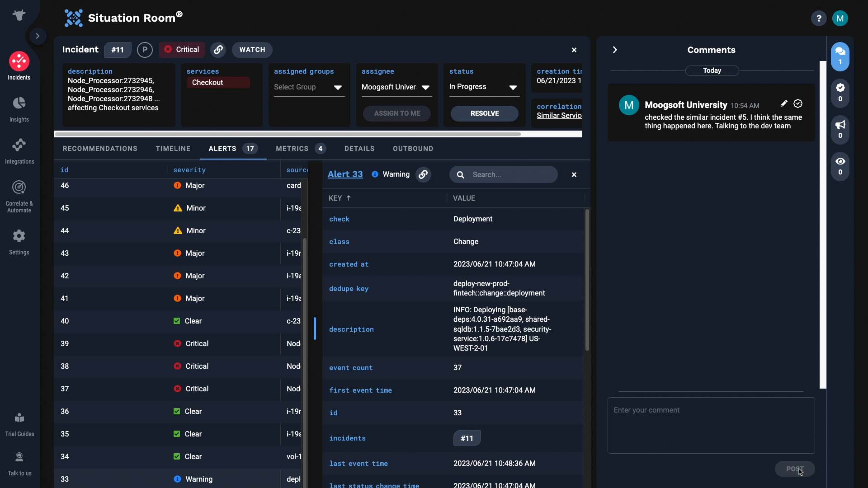Click the Moogsoft cow logo
The image size is (868, 488).
pyautogui.click(x=19, y=15)
